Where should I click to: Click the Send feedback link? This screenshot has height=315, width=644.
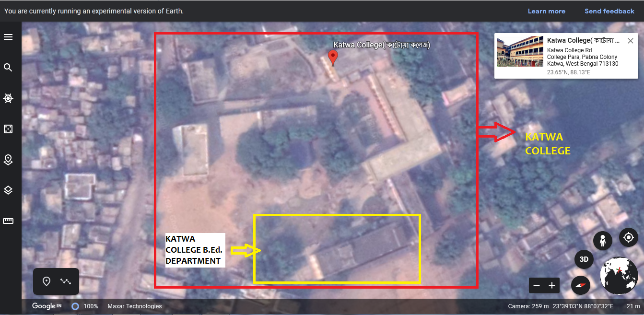click(x=609, y=11)
